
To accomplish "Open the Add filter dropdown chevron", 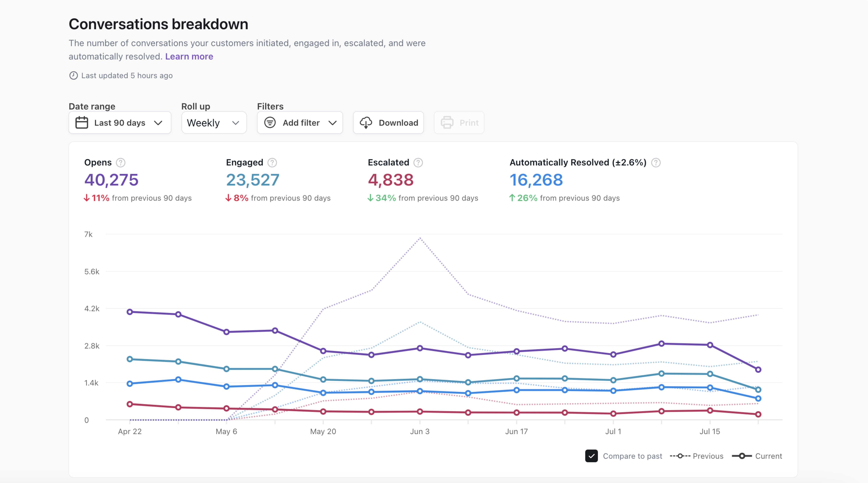I will 333,123.
